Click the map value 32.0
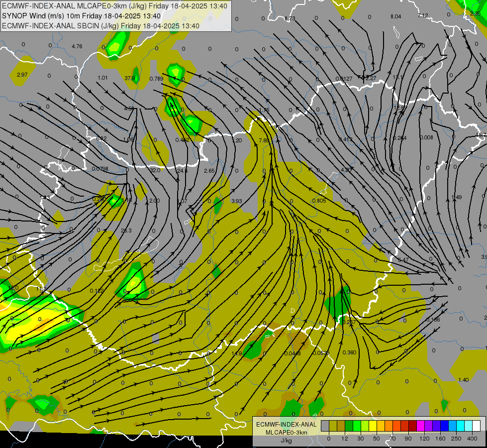 point(155,170)
